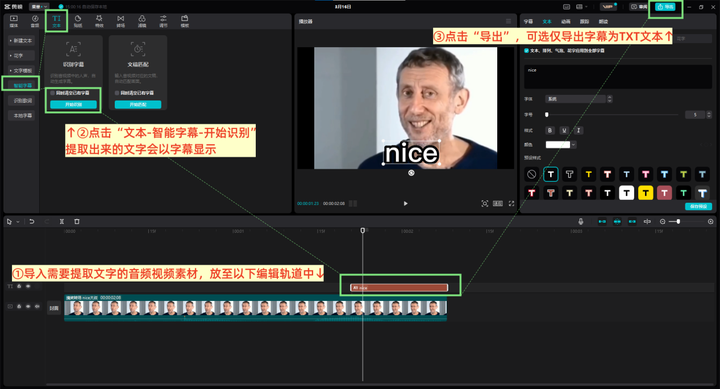Viewport: 720px width, 389px height.
Task: Open the Media (媒体) tab icon
Action: (x=14, y=21)
